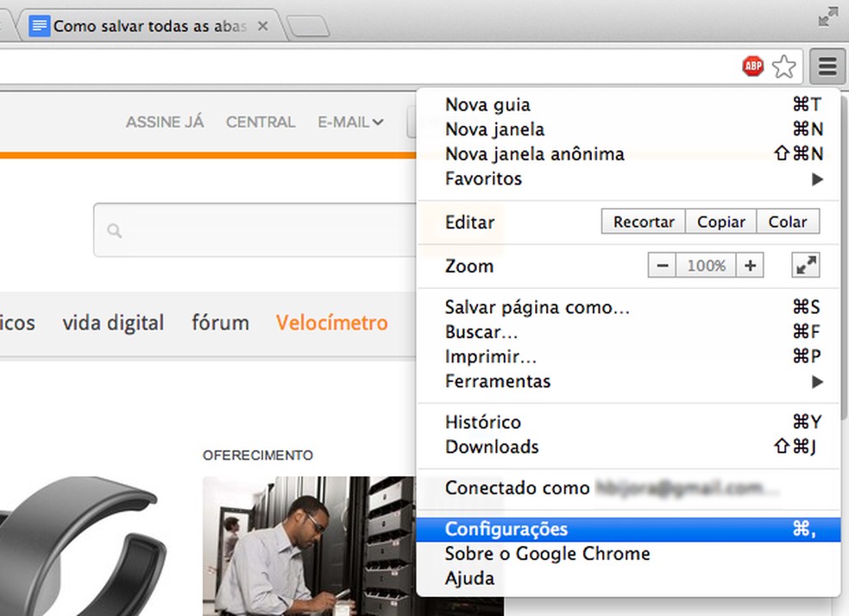Click the Colar button
This screenshot has height=616, width=849.
click(x=787, y=222)
